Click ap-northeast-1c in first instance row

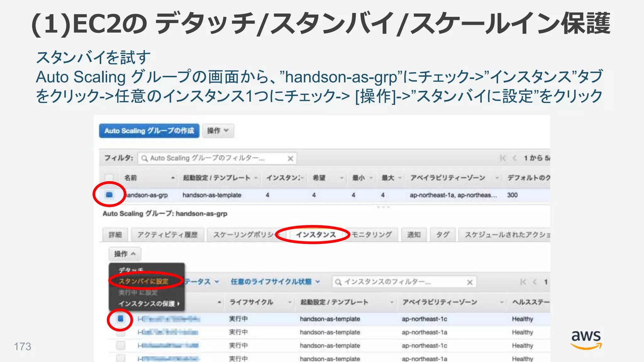(424, 319)
